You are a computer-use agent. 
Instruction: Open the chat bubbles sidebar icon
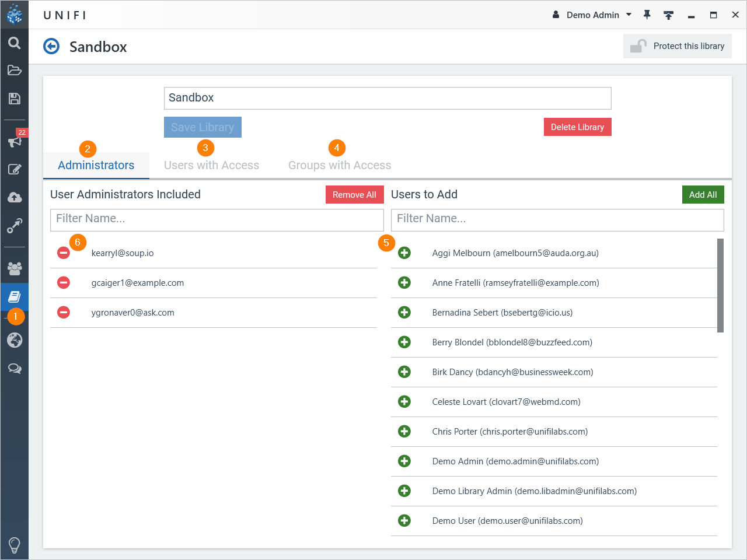click(x=15, y=369)
